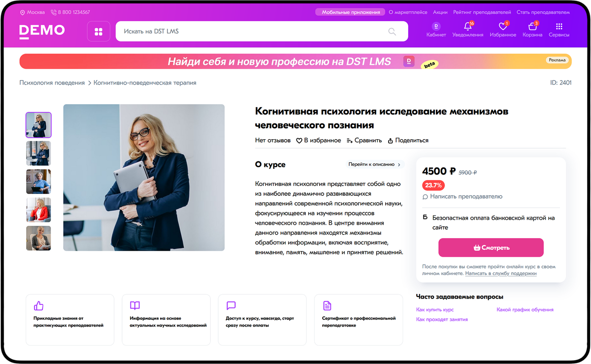
Task: Select the third photo thumbnail
Action: coord(38,182)
